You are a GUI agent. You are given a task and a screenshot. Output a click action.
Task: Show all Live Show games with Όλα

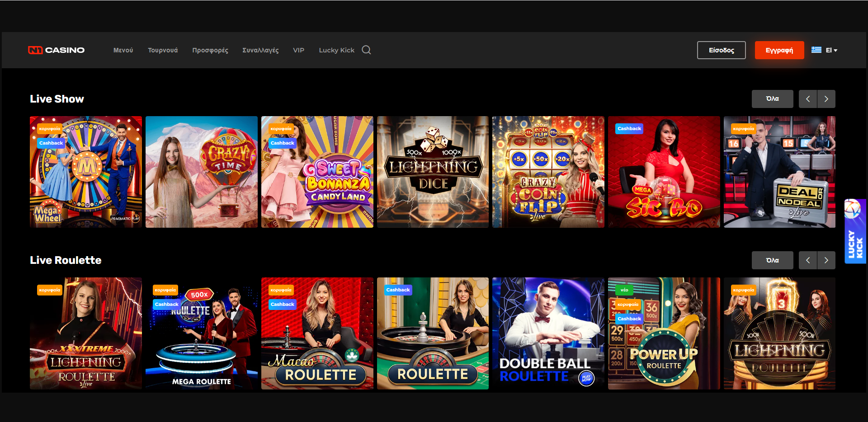[772, 98]
